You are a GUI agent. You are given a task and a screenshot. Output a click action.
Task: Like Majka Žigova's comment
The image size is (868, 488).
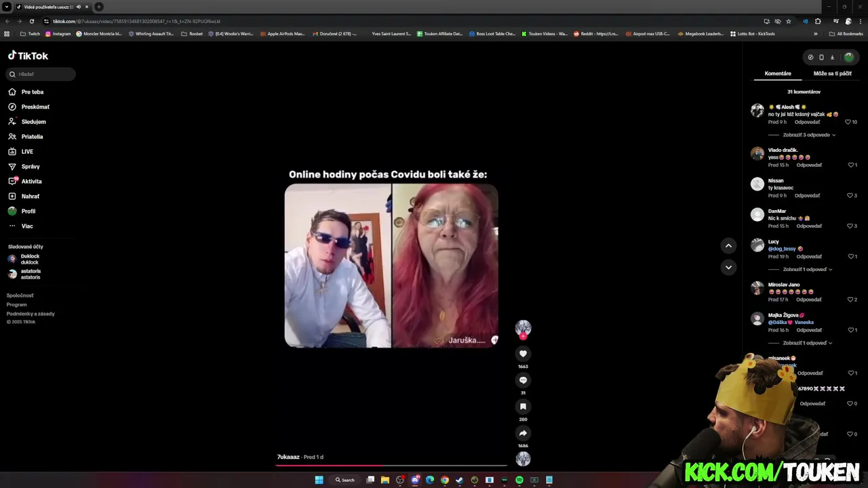click(x=851, y=330)
